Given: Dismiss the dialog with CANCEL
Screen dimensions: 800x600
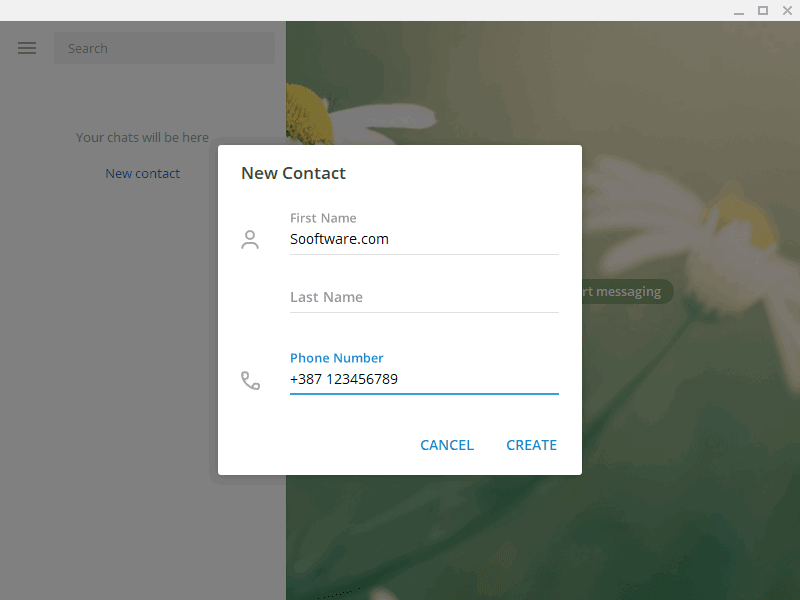Looking at the screenshot, I should [x=447, y=444].
